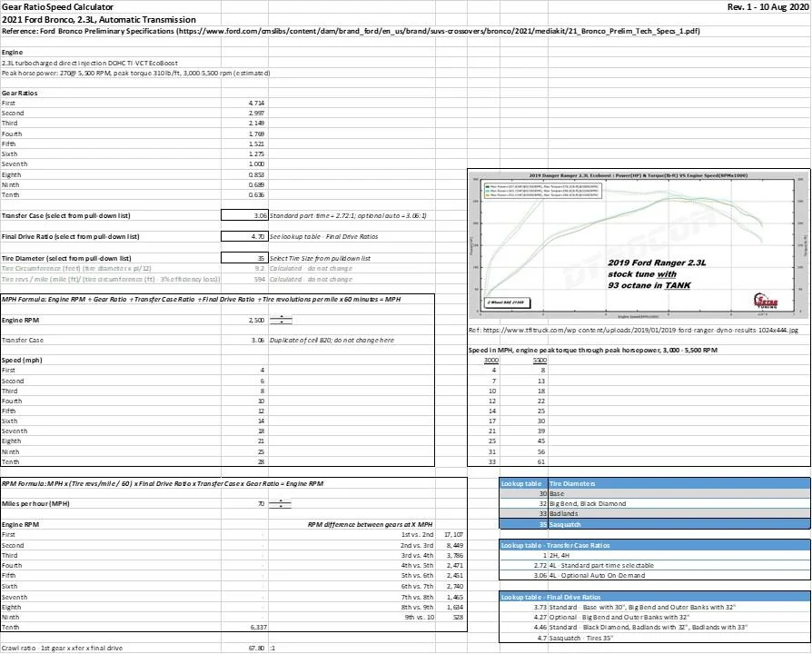The width and height of the screenshot is (812, 654).
Task: Select the Ninth gear ratio 0.689
Action: [x=244, y=185]
